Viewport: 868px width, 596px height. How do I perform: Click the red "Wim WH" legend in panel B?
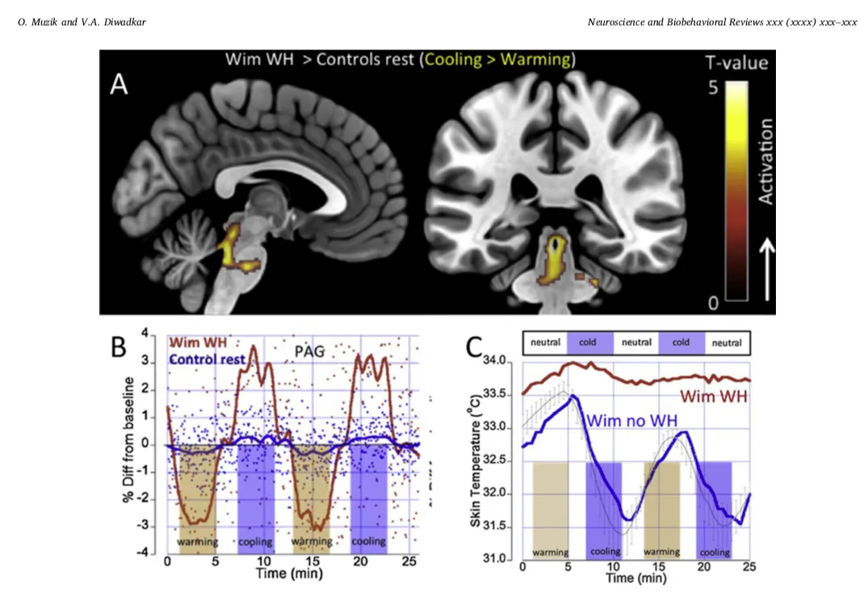pos(198,343)
